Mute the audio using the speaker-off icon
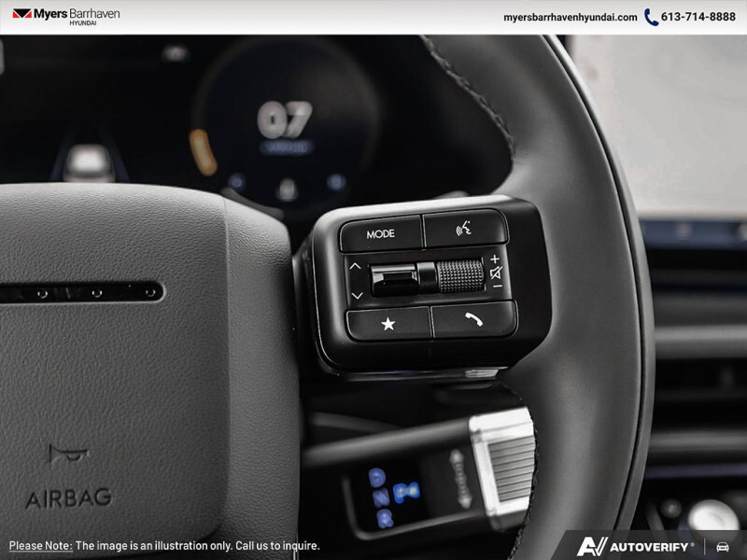 click(x=496, y=273)
